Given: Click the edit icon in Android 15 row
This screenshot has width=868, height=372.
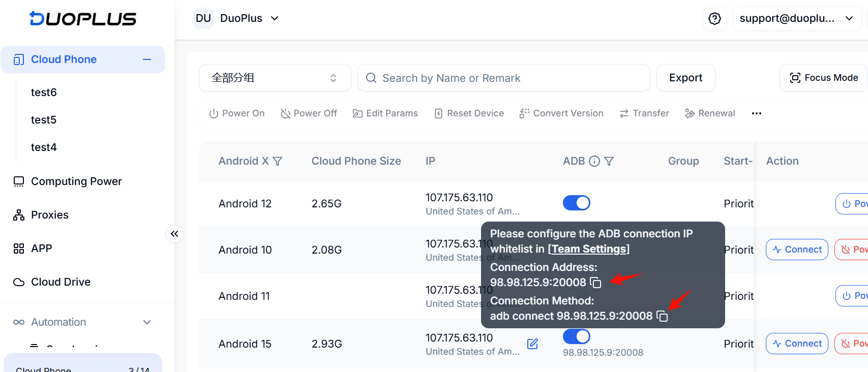Looking at the screenshot, I should (x=532, y=344).
